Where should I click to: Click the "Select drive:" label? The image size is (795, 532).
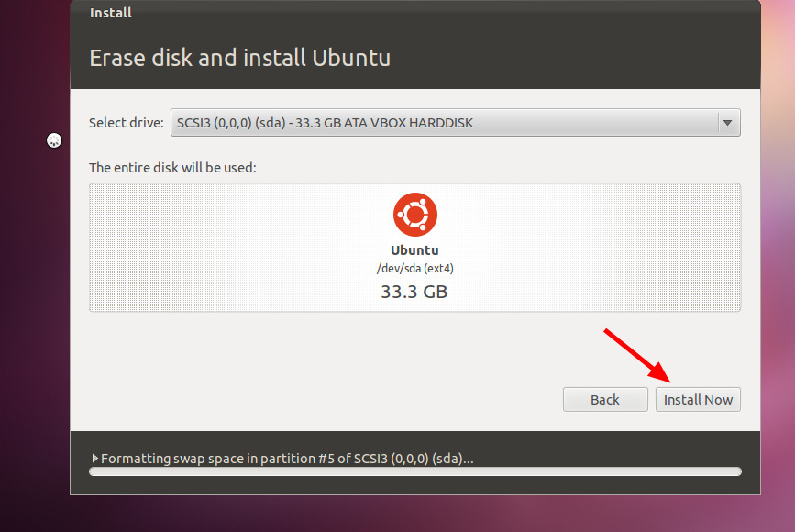coord(127,122)
